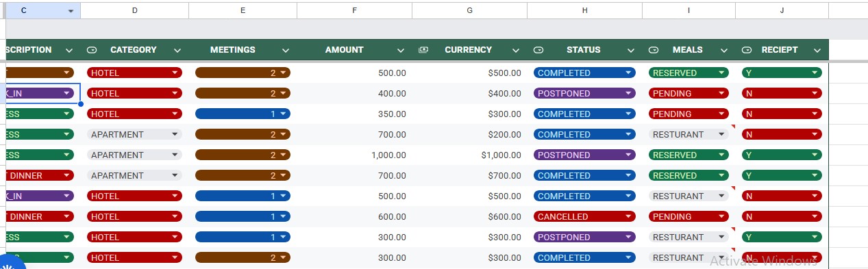Viewport: 868px width, 269px height.
Task: Open RESTURANT meals chip in the $200.00 row
Action: pyautogui.click(x=689, y=134)
